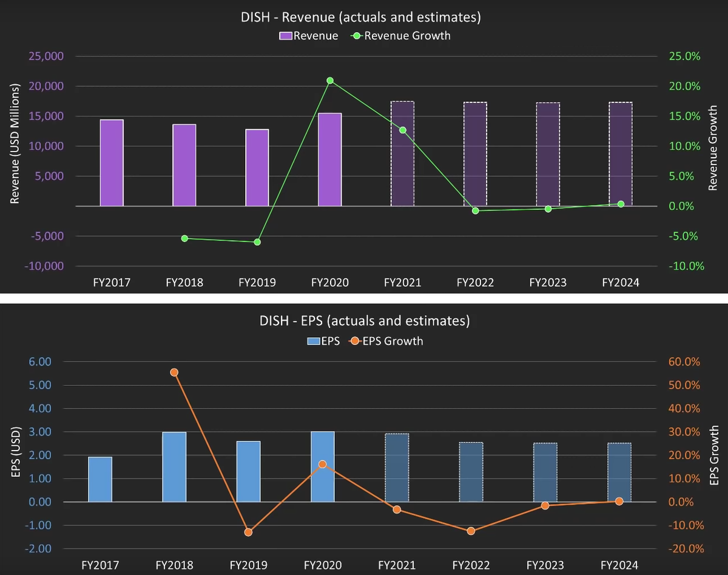Click the FY2024 label on the revenue chart

tap(621, 283)
